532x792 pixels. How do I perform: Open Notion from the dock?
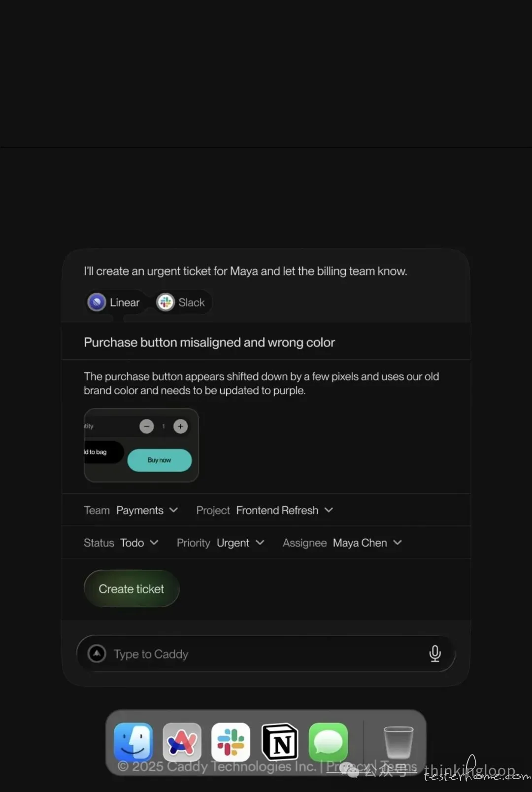coord(279,742)
